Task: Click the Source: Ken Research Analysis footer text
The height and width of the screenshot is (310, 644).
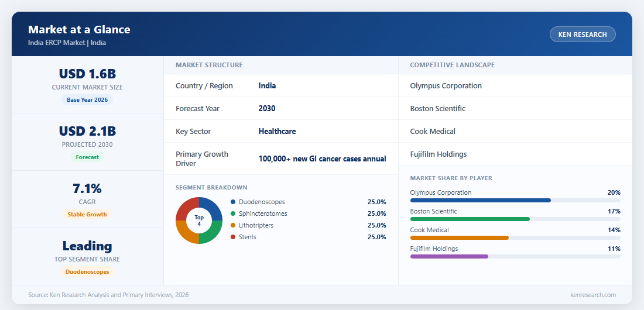Action: pos(108,295)
